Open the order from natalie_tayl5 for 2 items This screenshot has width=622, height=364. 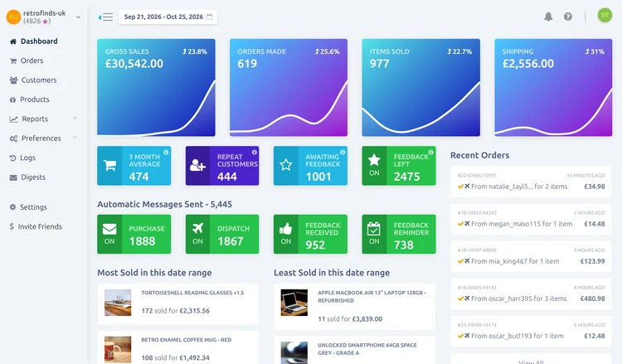coord(531,182)
